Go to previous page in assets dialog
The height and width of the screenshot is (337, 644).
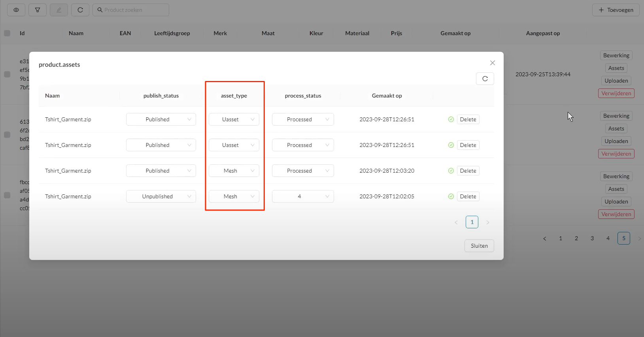pos(456,222)
